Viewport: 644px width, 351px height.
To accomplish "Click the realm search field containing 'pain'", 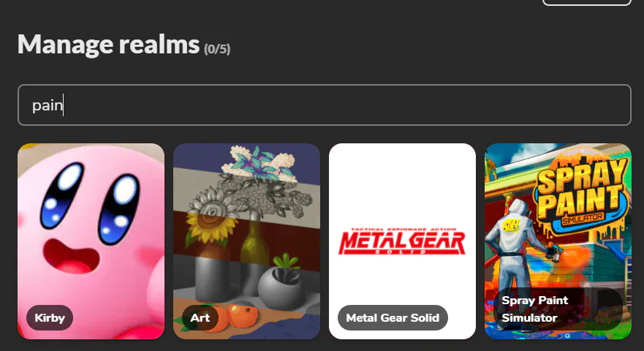I will (324, 105).
